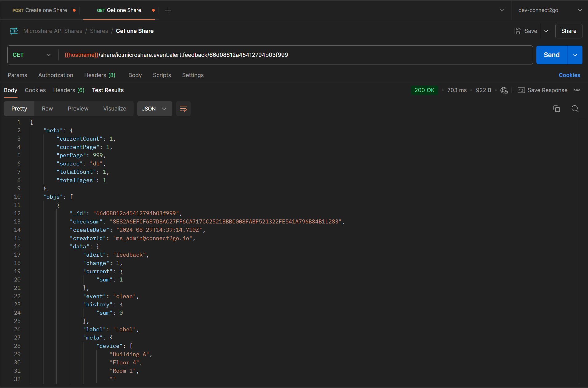Select Preview view mode
Viewport: 588px width, 388px height.
(78, 109)
